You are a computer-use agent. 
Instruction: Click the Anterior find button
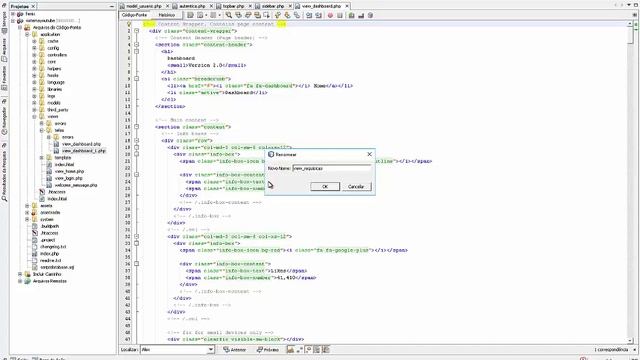235,349
